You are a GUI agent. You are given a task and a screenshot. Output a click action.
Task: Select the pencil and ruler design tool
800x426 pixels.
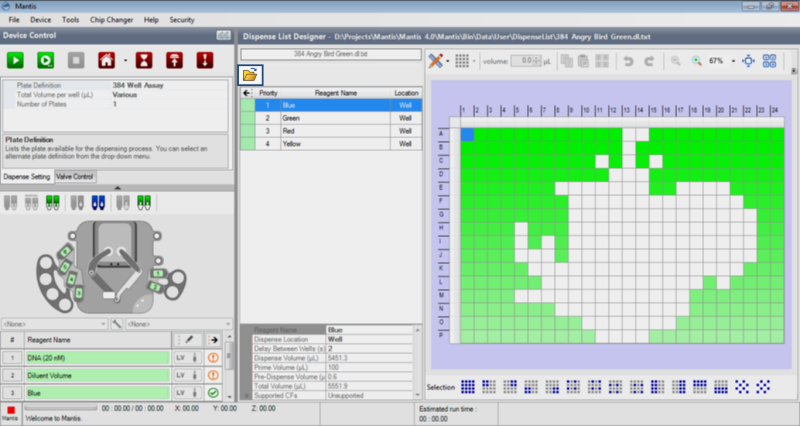tap(435, 61)
